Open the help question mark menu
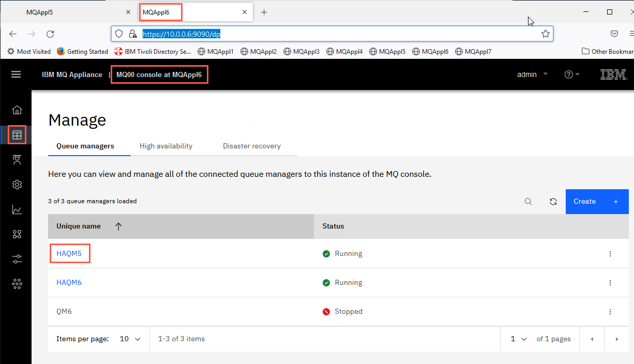The height and width of the screenshot is (364, 634). coord(572,74)
